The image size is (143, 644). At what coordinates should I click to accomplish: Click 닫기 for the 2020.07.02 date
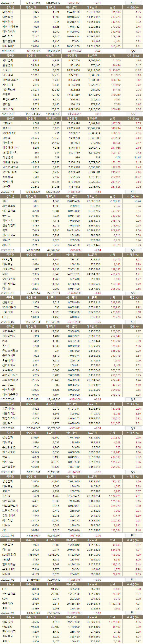point(134,580)
